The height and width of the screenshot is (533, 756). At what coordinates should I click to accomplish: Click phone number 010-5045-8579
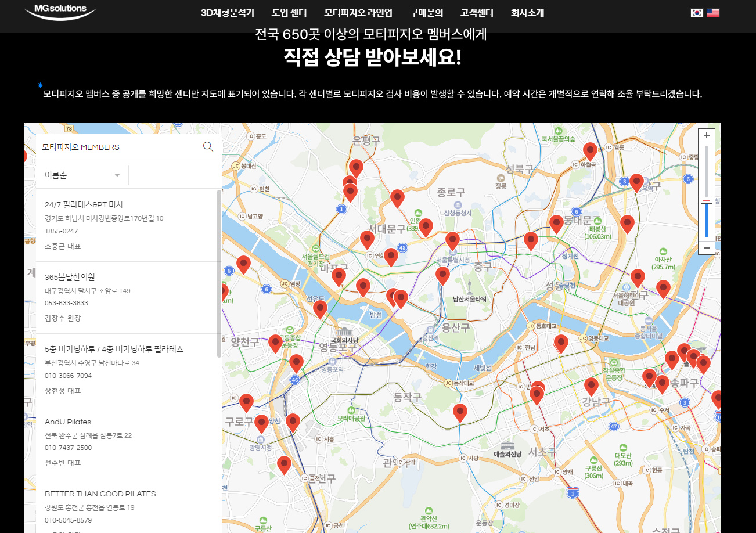68,520
